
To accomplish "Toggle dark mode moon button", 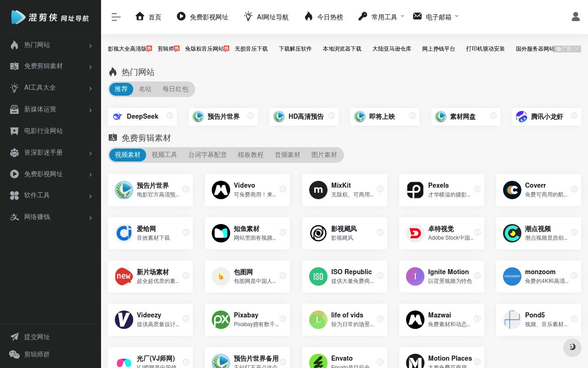I will 572,347.
